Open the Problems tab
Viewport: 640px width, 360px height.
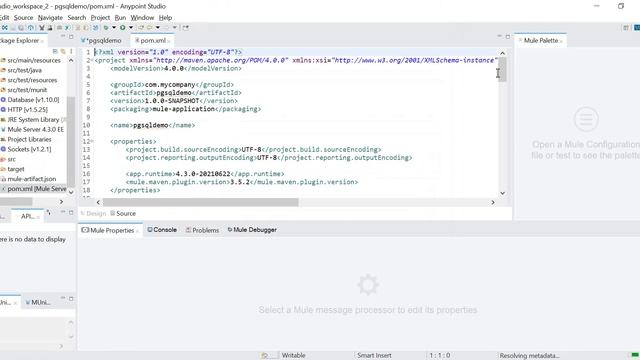pos(202,230)
